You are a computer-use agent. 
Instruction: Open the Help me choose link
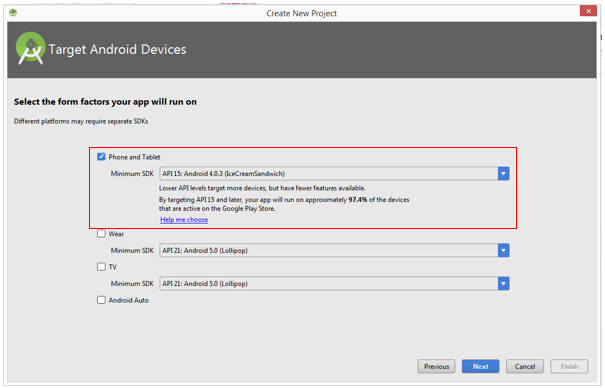click(184, 219)
